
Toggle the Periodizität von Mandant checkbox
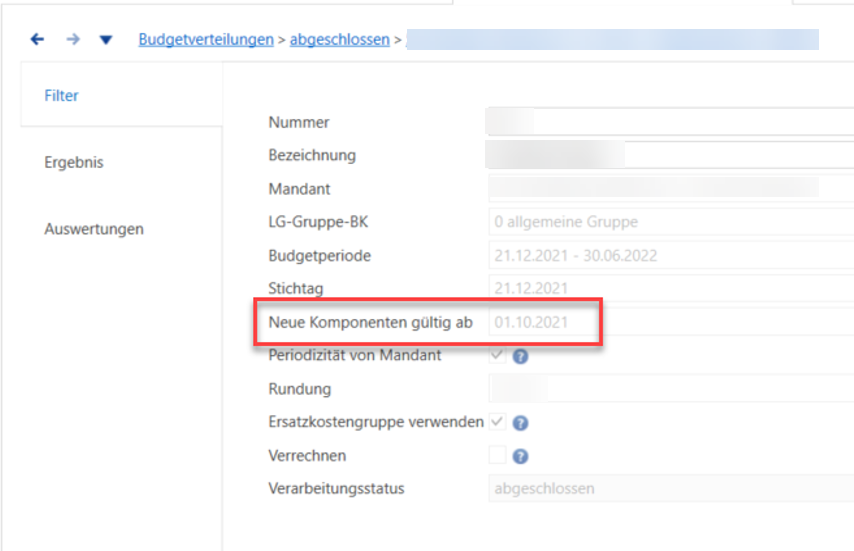[497, 355]
